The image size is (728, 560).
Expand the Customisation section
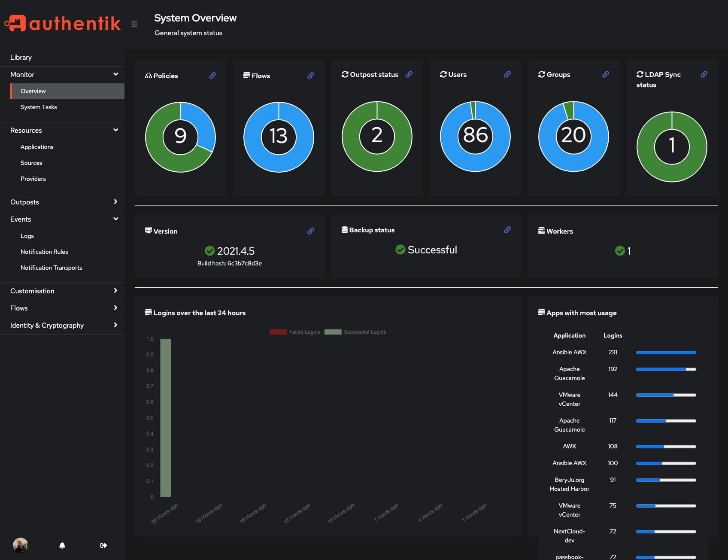(62, 291)
